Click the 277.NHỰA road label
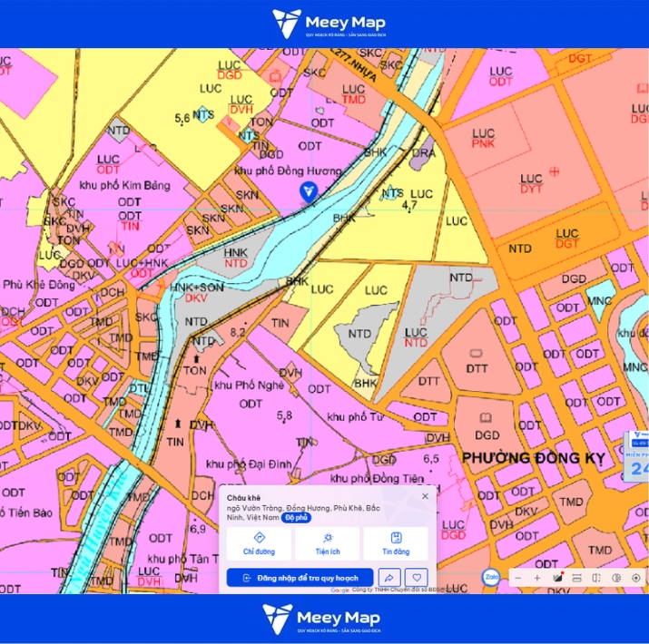Image resolution: width=649 pixels, height=644 pixels. 353,65
